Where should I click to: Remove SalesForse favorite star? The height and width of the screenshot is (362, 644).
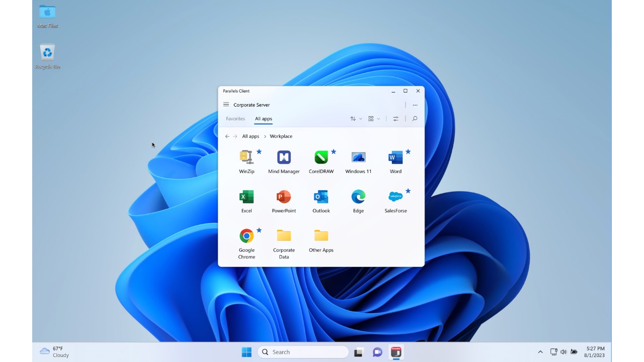[408, 191]
